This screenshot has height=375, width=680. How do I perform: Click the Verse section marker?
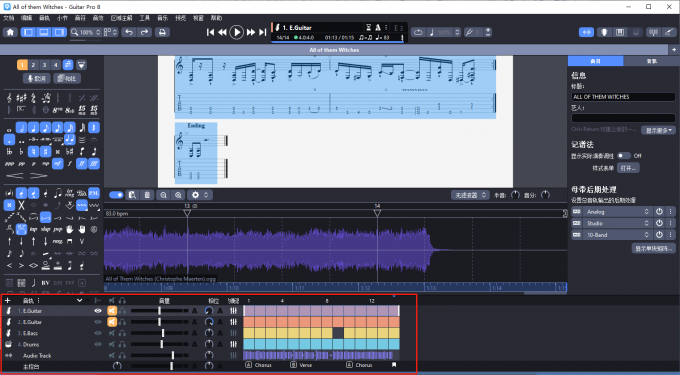pos(301,365)
